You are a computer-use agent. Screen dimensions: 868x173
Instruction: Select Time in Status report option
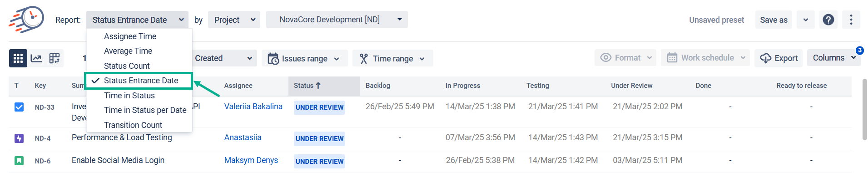click(129, 96)
